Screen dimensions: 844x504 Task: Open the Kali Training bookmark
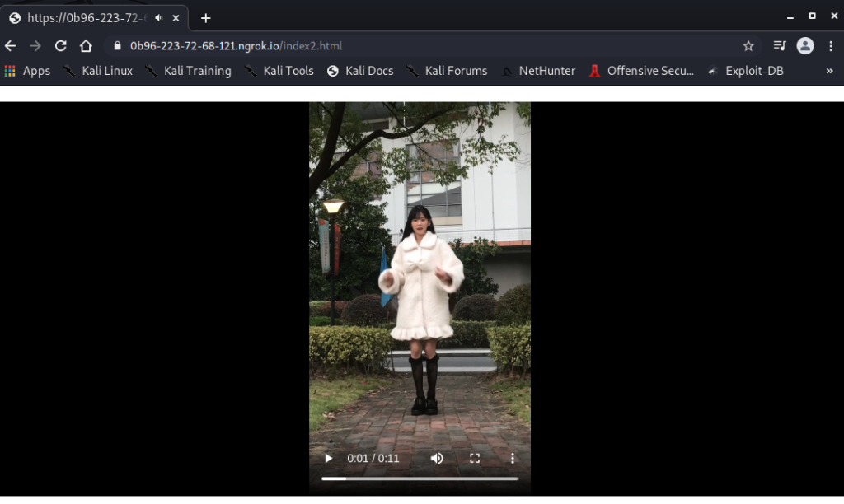[189, 71]
